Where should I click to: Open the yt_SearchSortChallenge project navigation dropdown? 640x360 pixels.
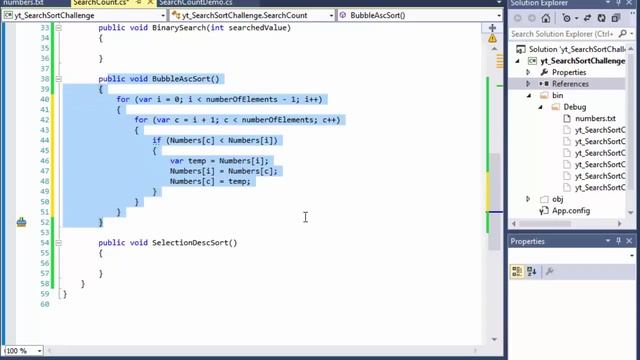coord(163,16)
